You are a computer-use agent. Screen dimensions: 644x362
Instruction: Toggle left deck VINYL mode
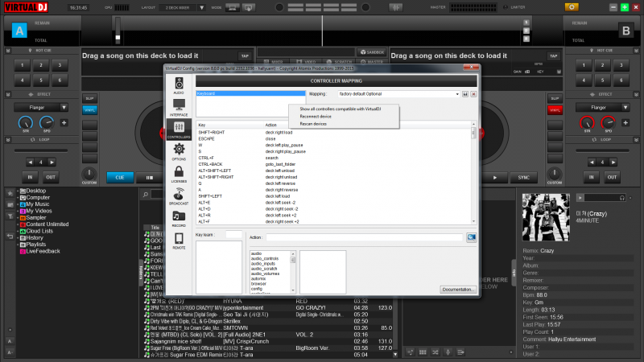pyautogui.click(x=89, y=110)
